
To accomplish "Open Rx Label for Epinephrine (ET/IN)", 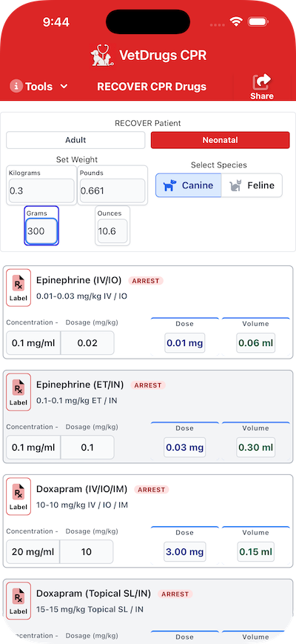I will pos(18,392).
